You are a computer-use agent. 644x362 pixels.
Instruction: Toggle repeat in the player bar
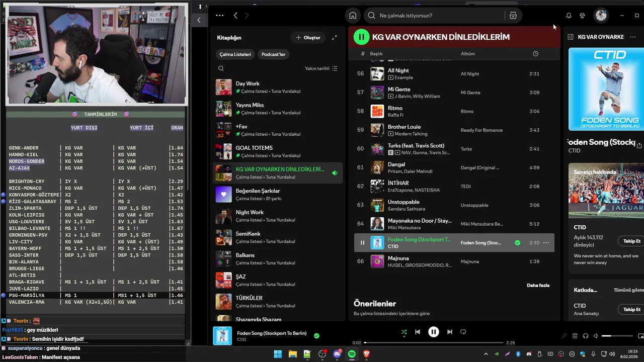pos(463,332)
